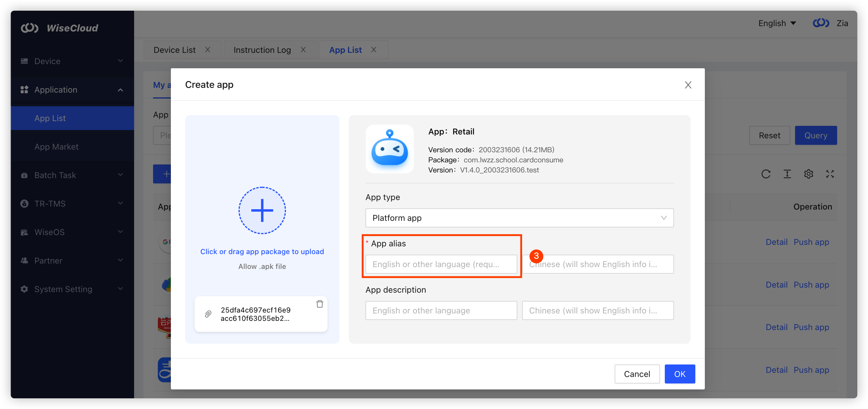Confirm app creation with OK button
This screenshot has width=868, height=409.
click(x=680, y=374)
